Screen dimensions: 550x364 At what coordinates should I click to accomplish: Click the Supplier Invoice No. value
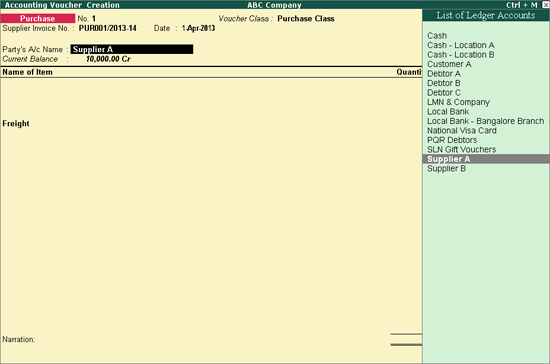point(107,28)
